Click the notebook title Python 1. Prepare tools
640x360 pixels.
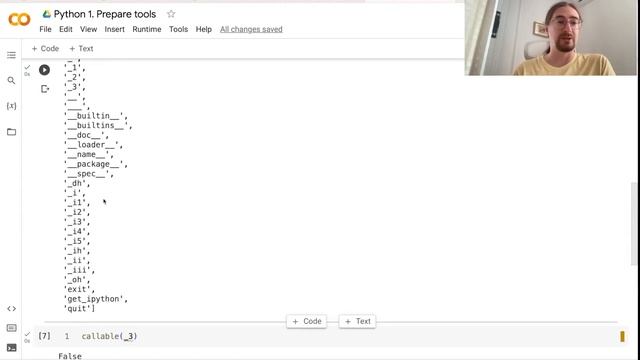105,14
